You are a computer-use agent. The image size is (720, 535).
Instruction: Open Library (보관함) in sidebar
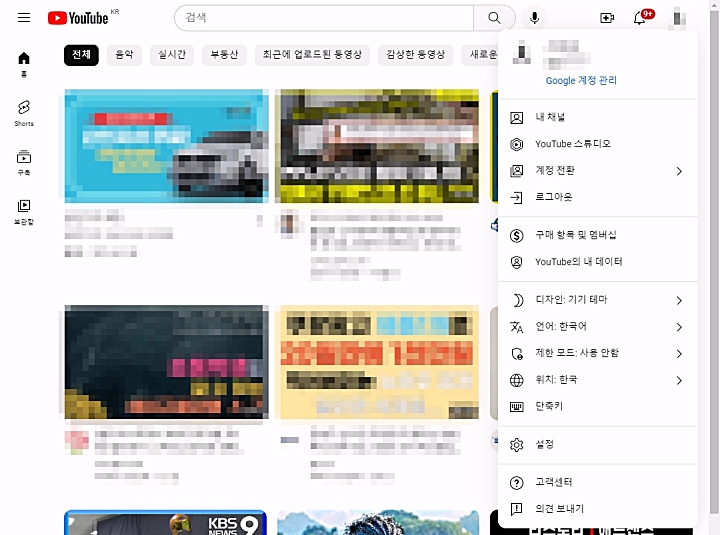pos(24,211)
